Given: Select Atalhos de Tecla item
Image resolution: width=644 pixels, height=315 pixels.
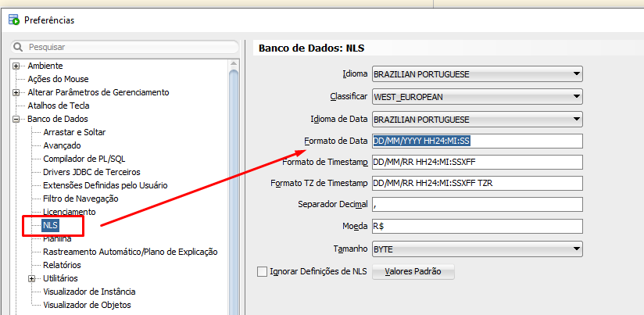Looking at the screenshot, I should [59, 106].
